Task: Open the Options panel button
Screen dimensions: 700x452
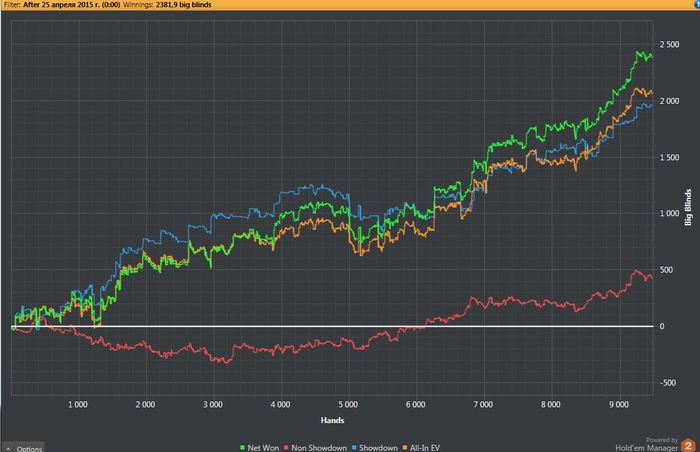Action: (x=23, y=448)
